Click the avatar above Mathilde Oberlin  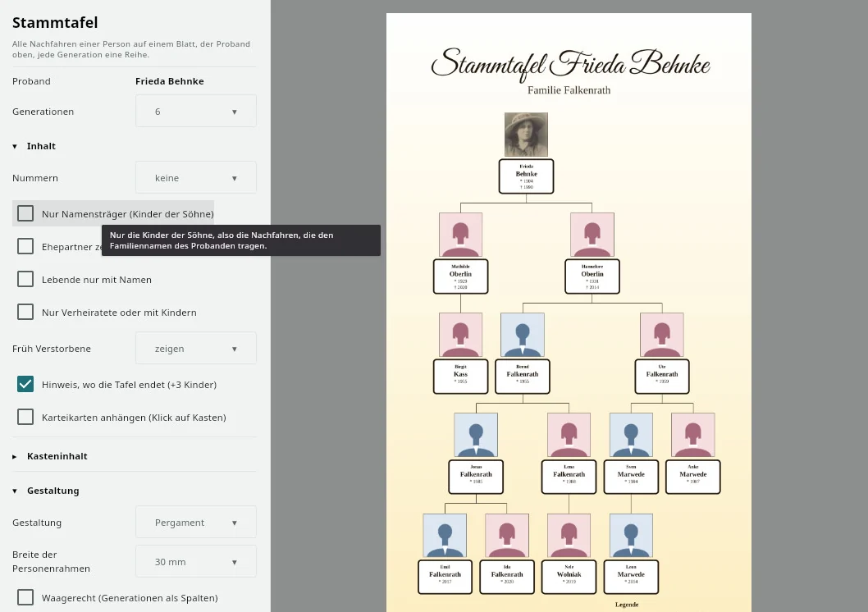(x=460, y=235)
